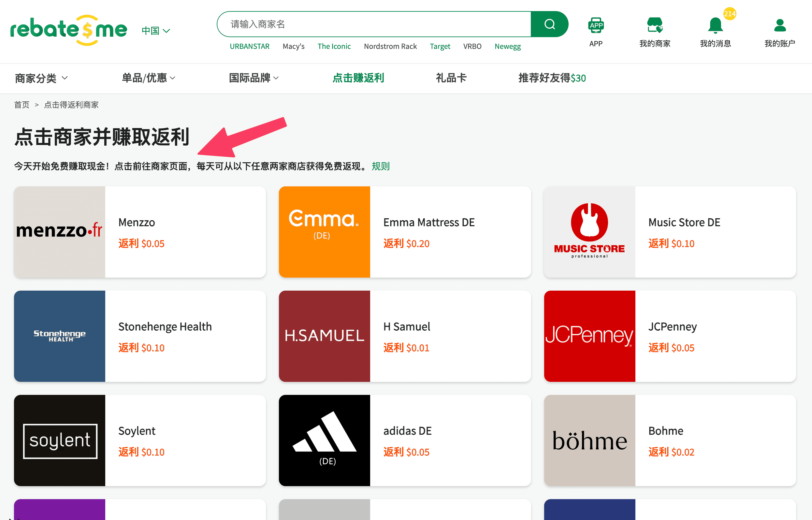Open the 国际品牌 dropdown
Image resolution: width=812 pixels, height=520 pixels.
pos(253,78)
